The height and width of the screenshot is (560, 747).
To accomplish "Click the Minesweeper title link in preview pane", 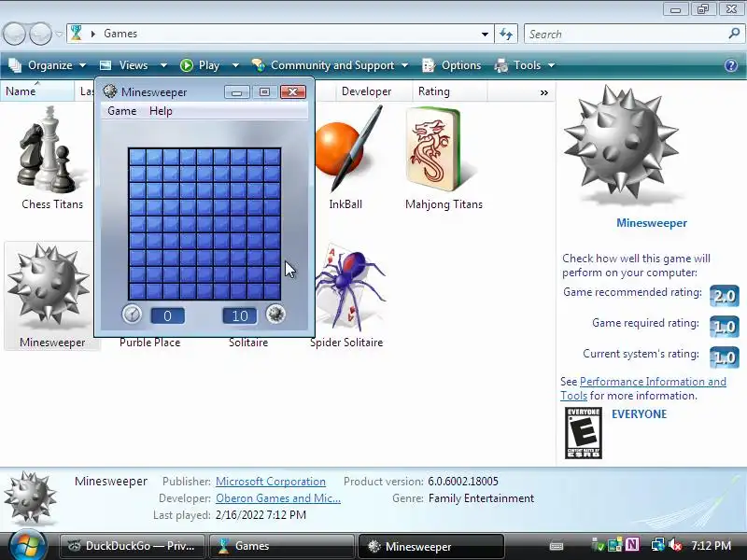I will 651,223.
